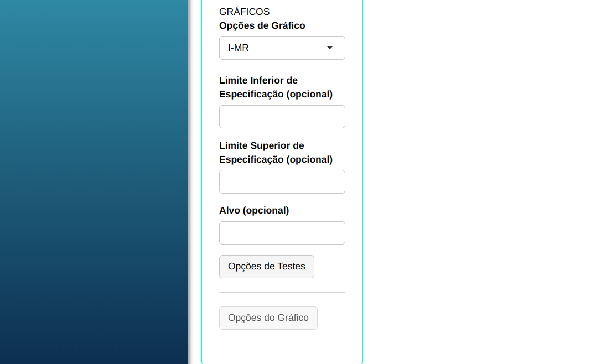Image resolution: width=596 pixels, height=364 pixels.
Task: Focus the Limite Inferior de Especificação field
Action: (x=282, y=117)
